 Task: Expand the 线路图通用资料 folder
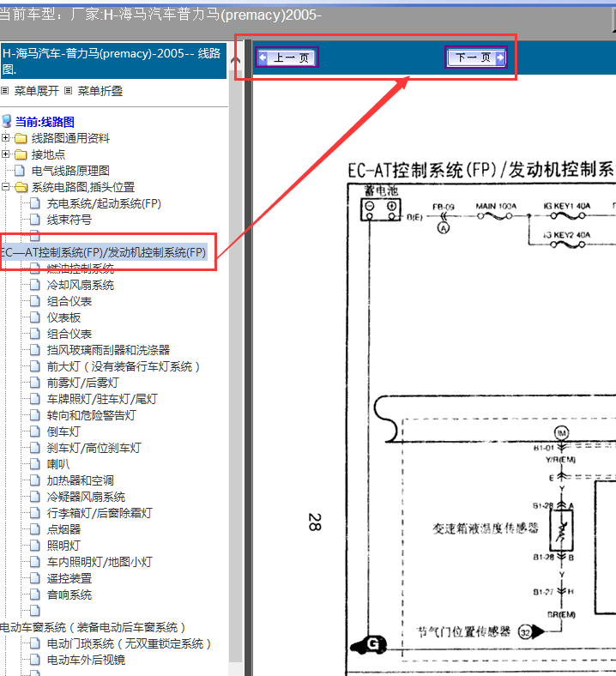[5, 138]
